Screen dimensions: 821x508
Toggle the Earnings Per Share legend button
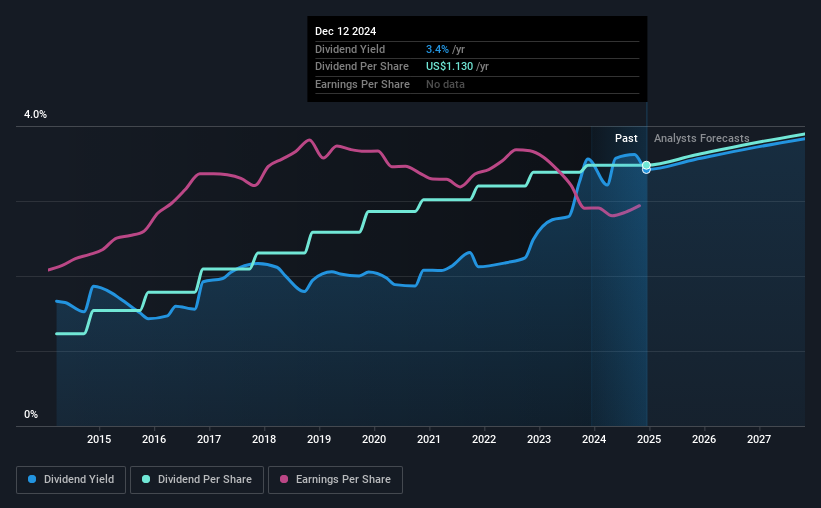coord(335,480)
